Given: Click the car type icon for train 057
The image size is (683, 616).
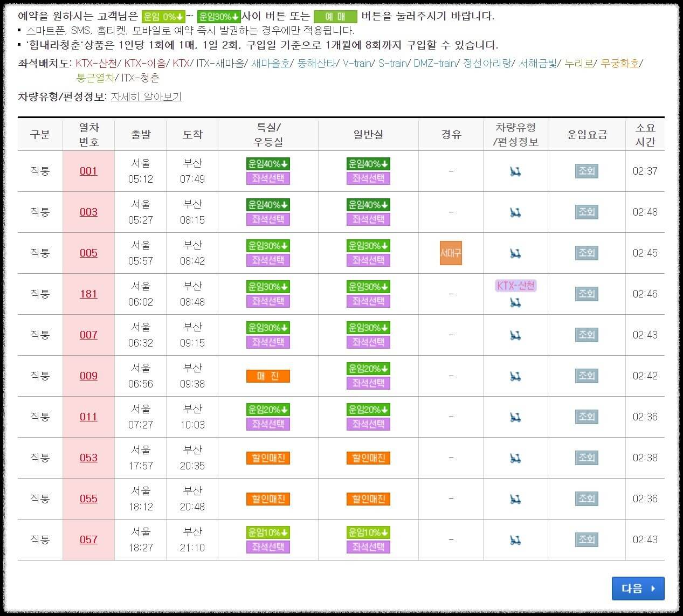Looking at the screenshot, I should coord(515,539).
